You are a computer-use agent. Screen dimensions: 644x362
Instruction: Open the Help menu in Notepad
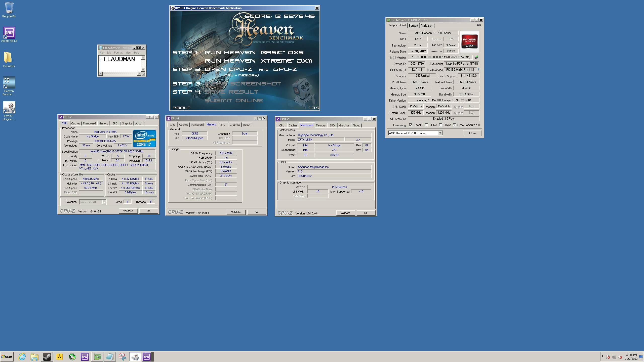[137, 53]
